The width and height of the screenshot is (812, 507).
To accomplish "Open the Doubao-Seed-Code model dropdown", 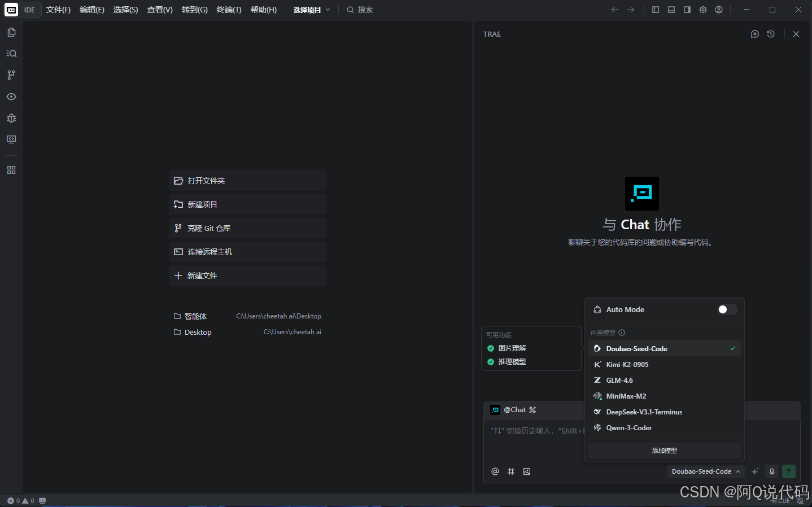I will tap(706, 471).
